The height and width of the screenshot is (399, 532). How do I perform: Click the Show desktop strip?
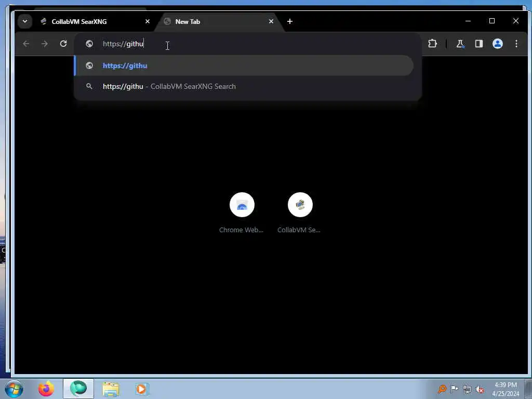pyautogui.click(x=528, y=389)
